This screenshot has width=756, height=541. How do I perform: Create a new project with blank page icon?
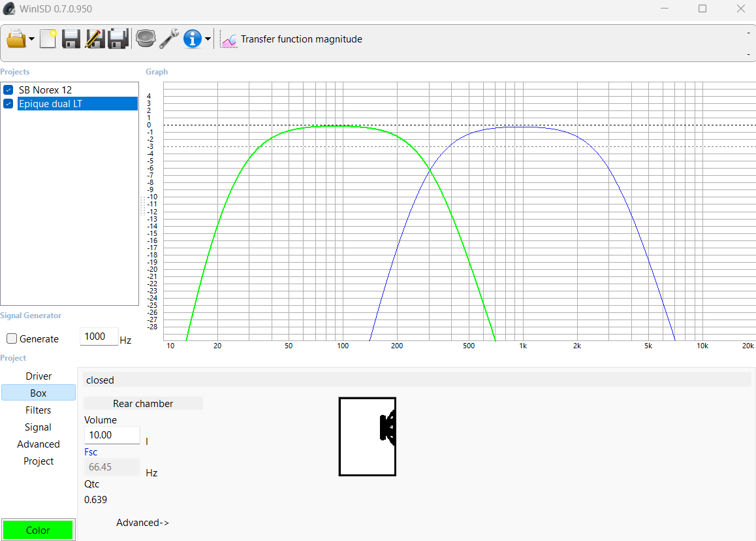coord(48,39)
